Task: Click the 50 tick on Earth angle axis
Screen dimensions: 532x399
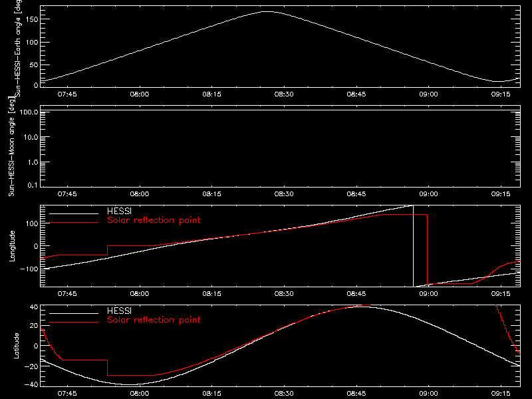Action: click(34, 65)
